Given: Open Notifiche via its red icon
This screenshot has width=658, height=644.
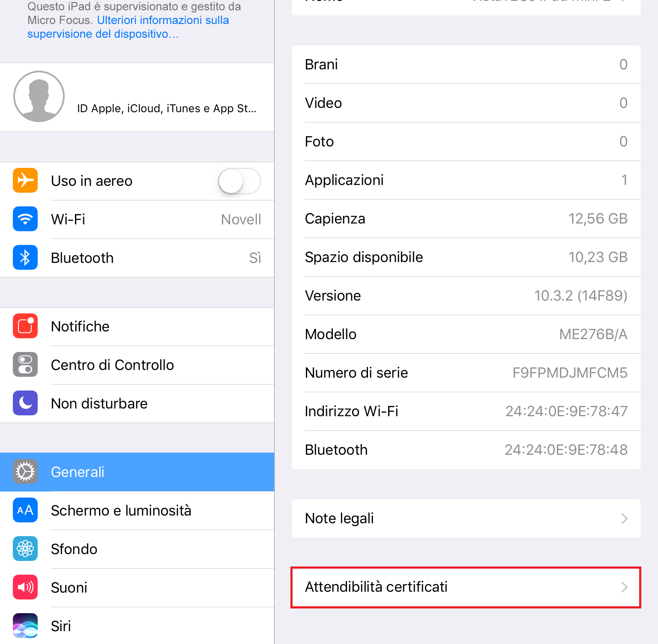Looking at the screenshot, I should (x=25, y=326).
